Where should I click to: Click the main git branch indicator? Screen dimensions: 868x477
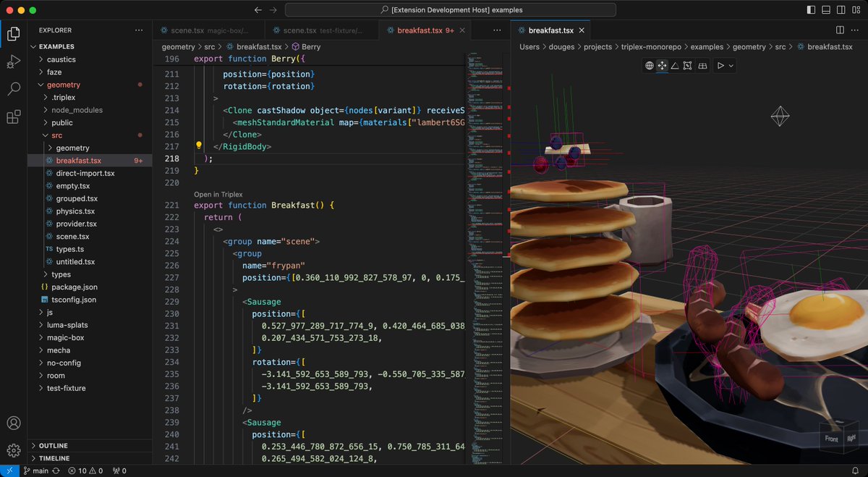click(35, 470)
